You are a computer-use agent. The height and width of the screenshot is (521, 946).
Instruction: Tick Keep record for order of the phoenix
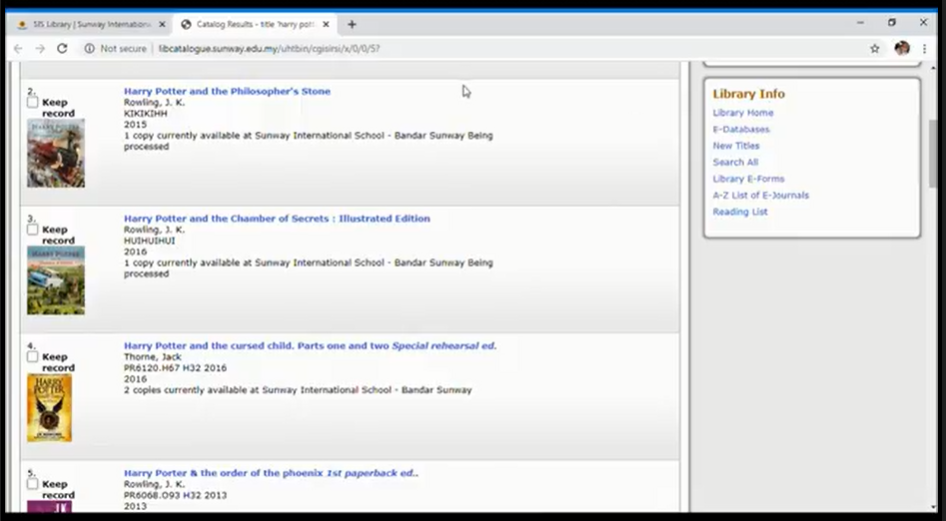coord(33,484)
